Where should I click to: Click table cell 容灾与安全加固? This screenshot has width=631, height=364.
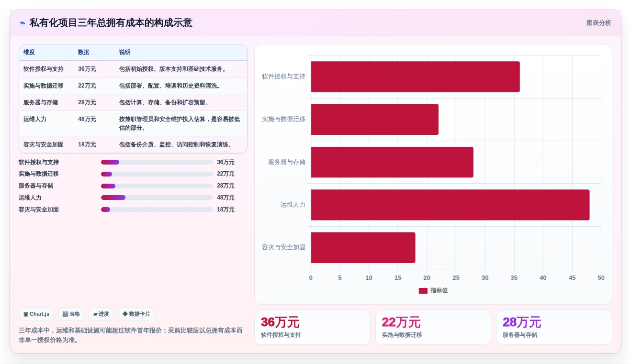[44, 144]
